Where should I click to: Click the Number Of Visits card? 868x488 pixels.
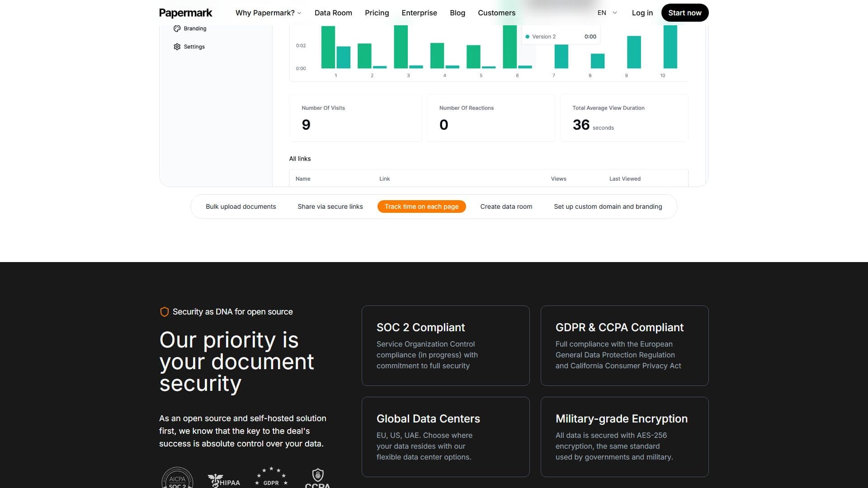pos(355,118)
